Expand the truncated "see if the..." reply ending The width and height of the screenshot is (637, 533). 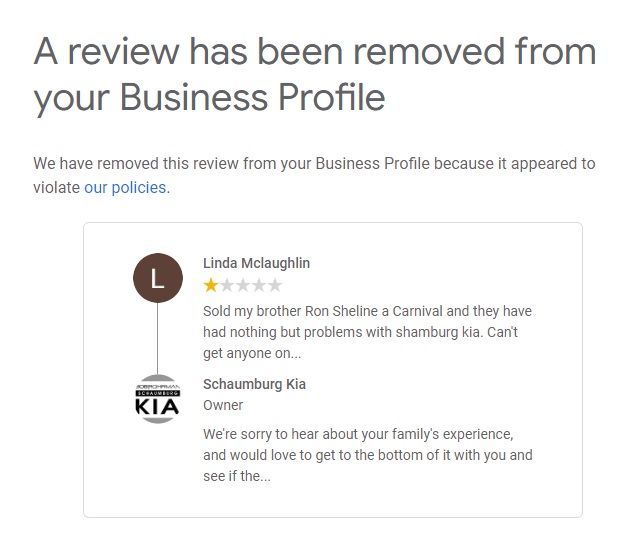click(237, 476)
